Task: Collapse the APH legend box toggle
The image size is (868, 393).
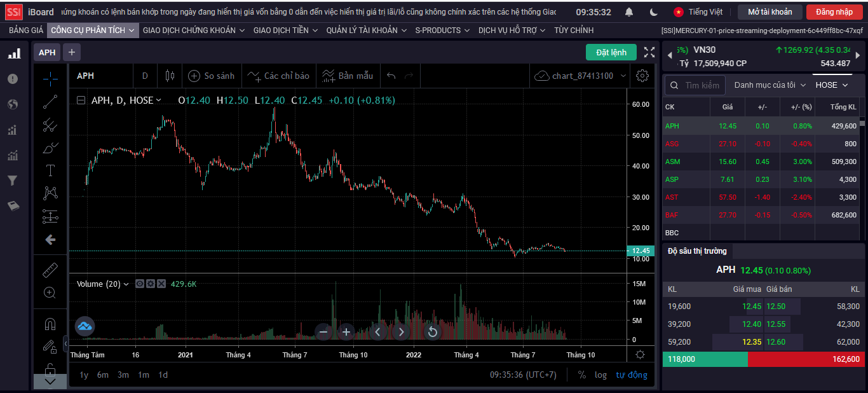Action: 81,100
